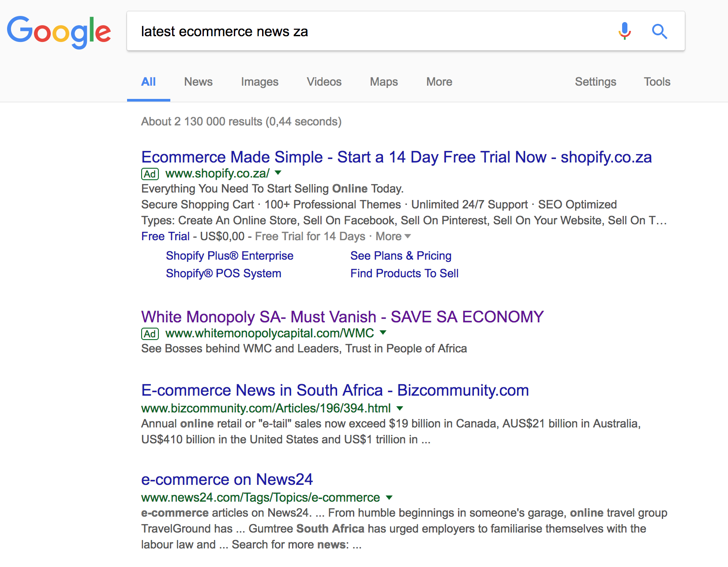The height and width of the screenshot is (567, 728).
Task: Activate voice search microphone icon
Action: coord(624,31)
